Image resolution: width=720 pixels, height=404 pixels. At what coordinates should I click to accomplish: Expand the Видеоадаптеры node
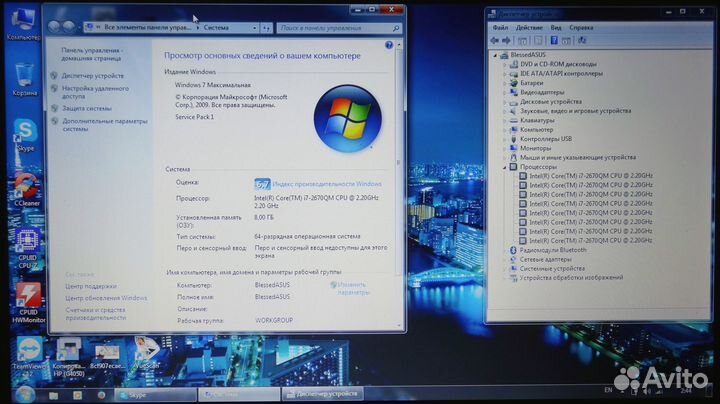[505, 92]
